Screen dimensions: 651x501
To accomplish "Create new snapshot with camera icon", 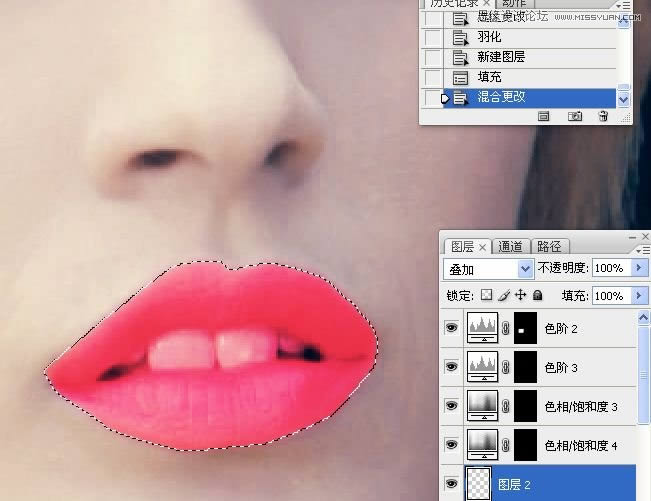I will (x=575, y=116).
